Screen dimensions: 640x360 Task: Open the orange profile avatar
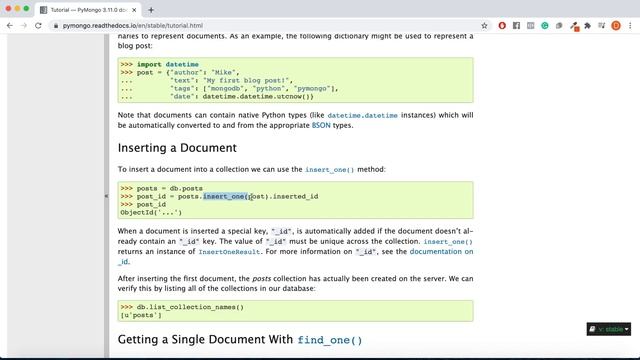coord(616,26)
